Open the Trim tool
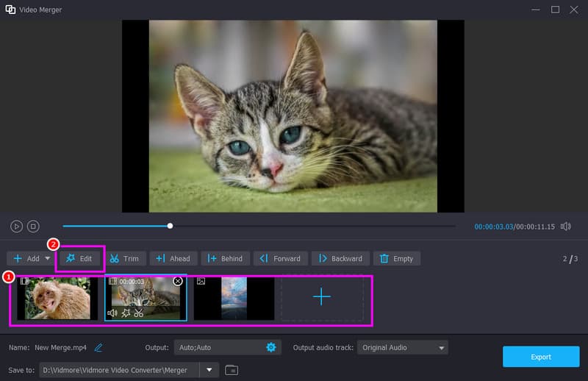This screenshot has height=381, width=588. pos(124,259)
